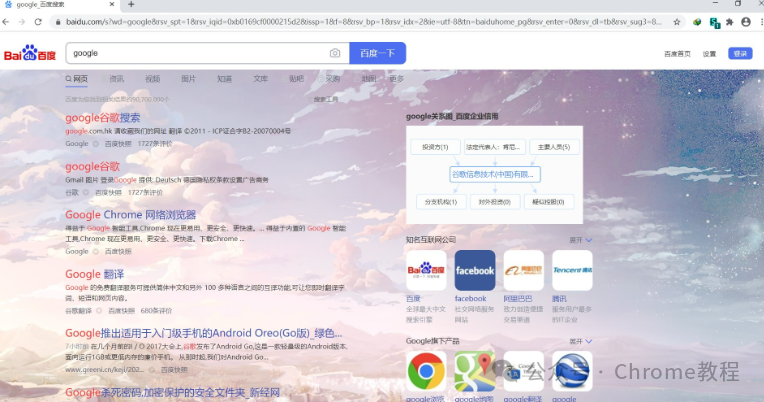Close the google Baidu search tab
The height and width of the screenshot is (402, 764).
click(x=112, y=4)
